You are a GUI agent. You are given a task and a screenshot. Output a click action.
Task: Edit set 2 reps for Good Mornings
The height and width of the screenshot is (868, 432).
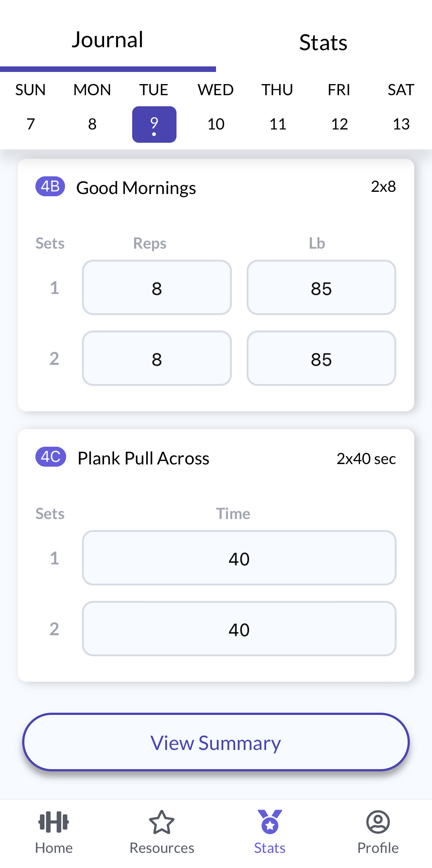pyautogui.click(x=157, y=358)
